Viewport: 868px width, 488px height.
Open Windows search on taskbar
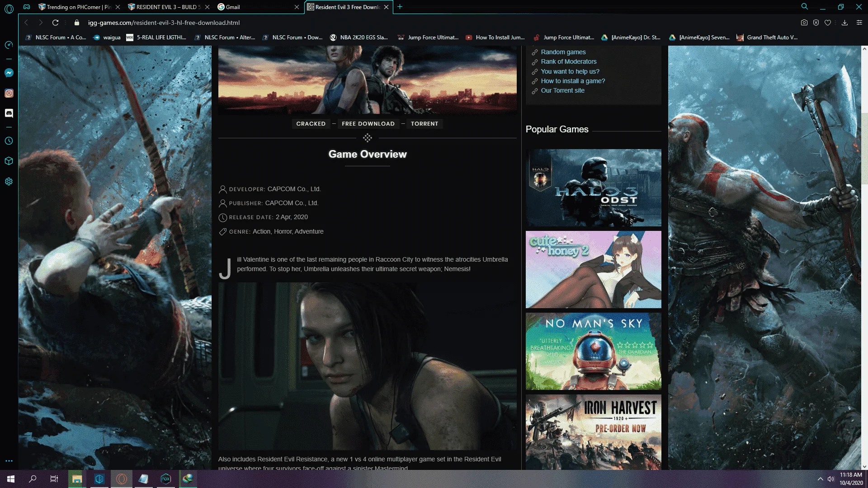pos(33,479)
